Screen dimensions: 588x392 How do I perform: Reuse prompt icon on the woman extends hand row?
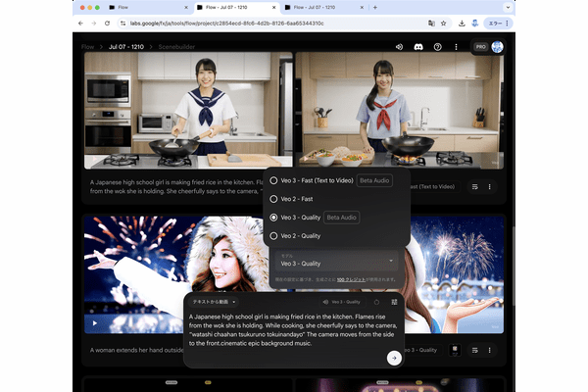(474, 350)
